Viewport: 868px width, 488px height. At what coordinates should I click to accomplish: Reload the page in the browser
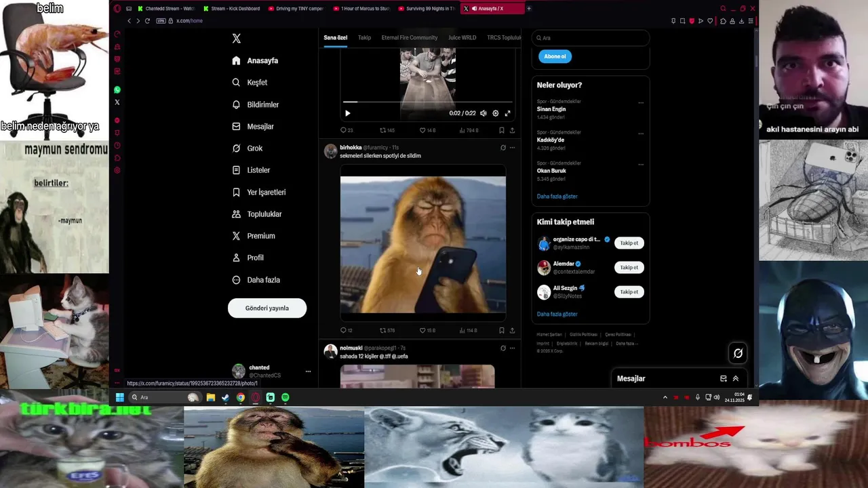click(x=147, y=21)
